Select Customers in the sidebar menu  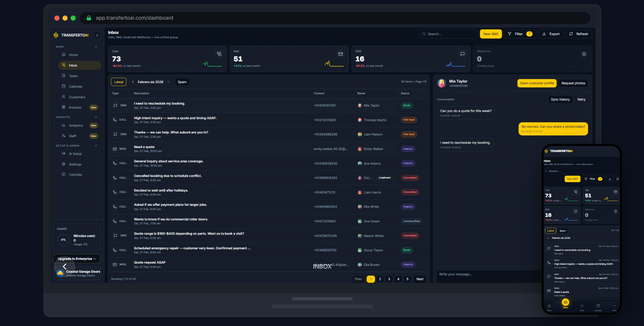pyautogui.click(x=77, y=97)
